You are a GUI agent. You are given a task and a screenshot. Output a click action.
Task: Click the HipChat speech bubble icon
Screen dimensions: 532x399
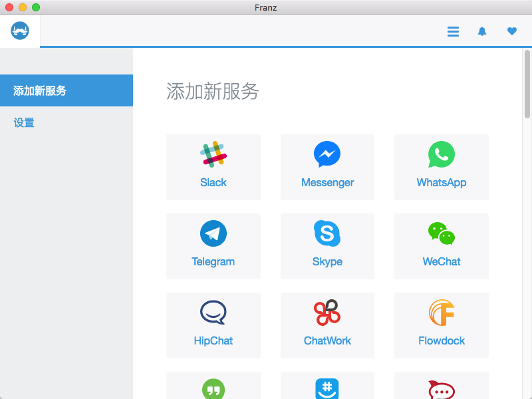pos(213,313)
